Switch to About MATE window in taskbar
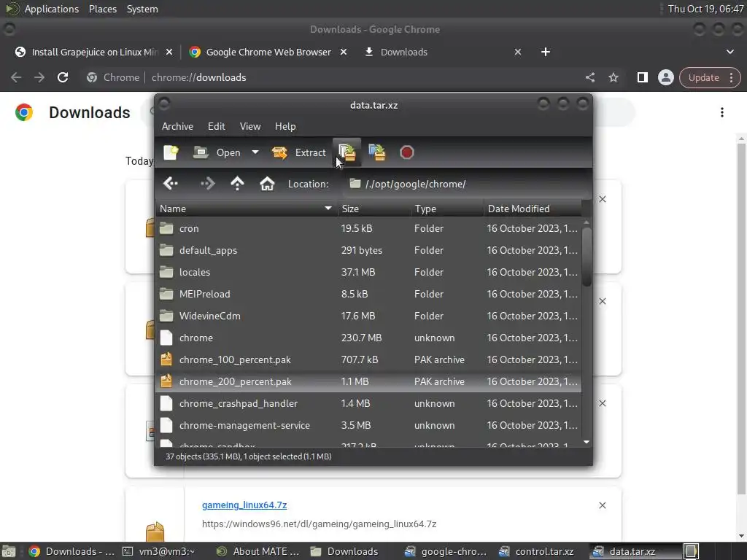This screenshot has width=747, height=560. [x=258, y=551]
